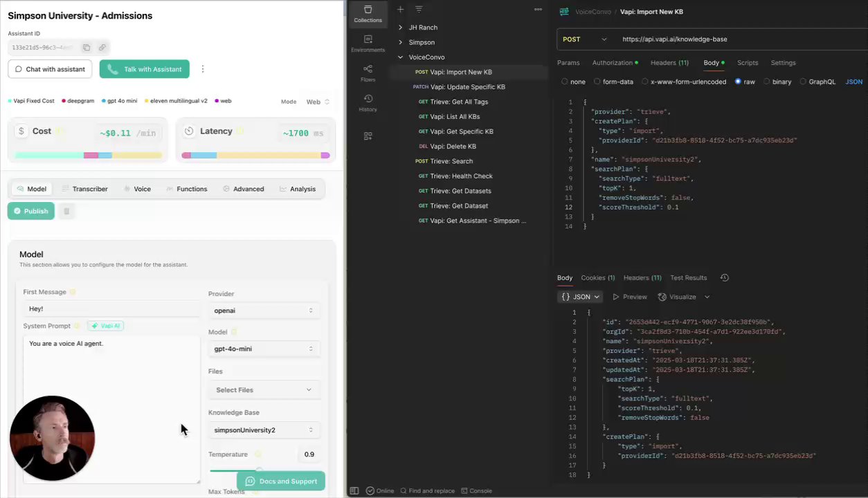This screenshot has width=868, height=498.
Task: Open the collections three-dot options menu
Action: (538, 9)
